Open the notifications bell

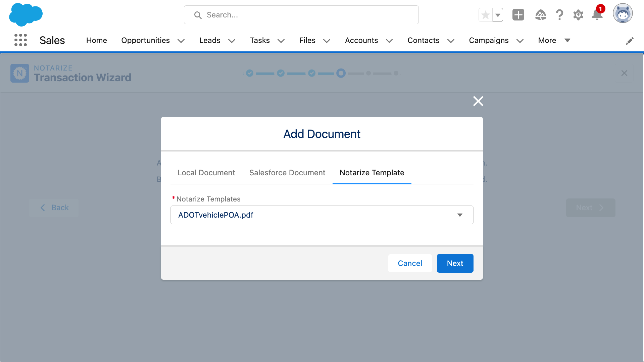coord(597,15)
